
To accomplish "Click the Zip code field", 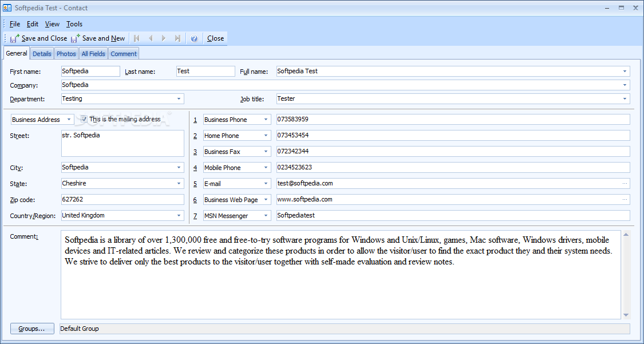I will click(x=123, y=200).
